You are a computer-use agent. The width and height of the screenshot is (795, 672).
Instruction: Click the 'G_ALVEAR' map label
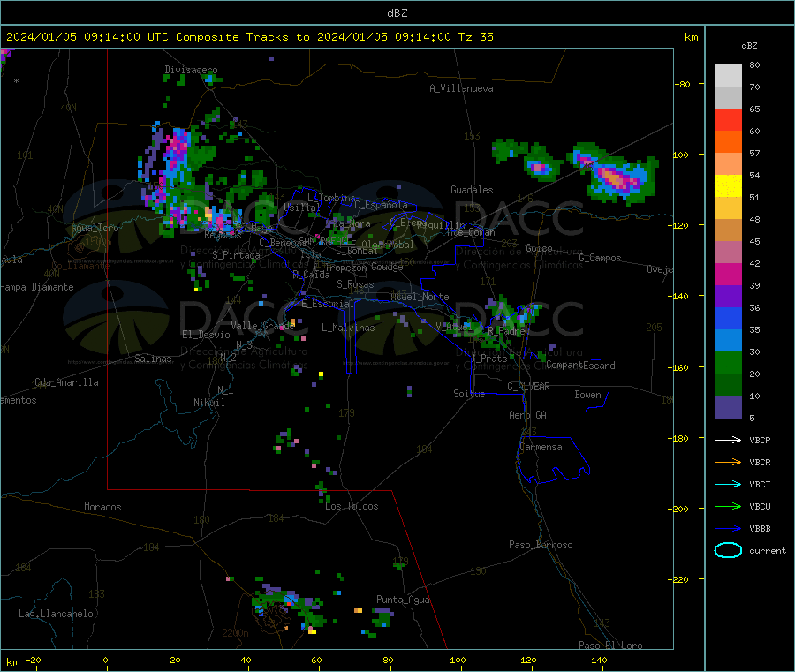528,387
